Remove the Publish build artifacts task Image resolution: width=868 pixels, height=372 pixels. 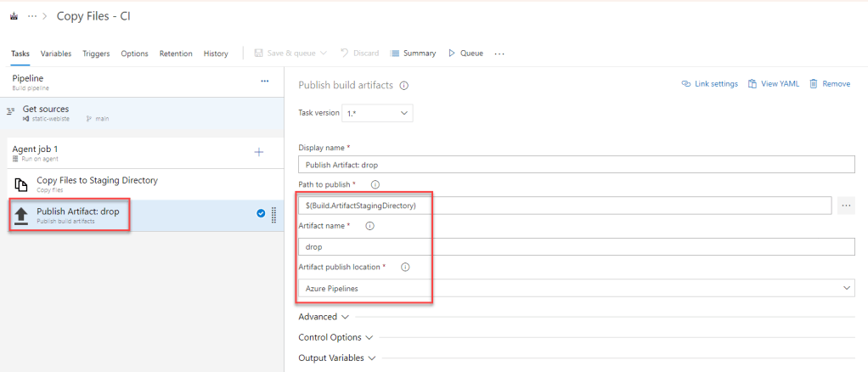tap(830, 83)
